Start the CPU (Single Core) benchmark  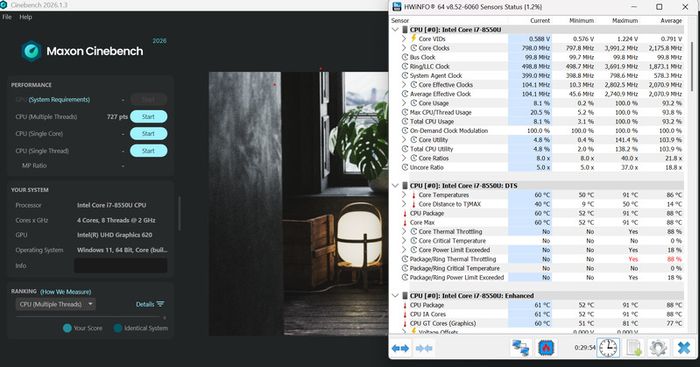coord(149,134)
